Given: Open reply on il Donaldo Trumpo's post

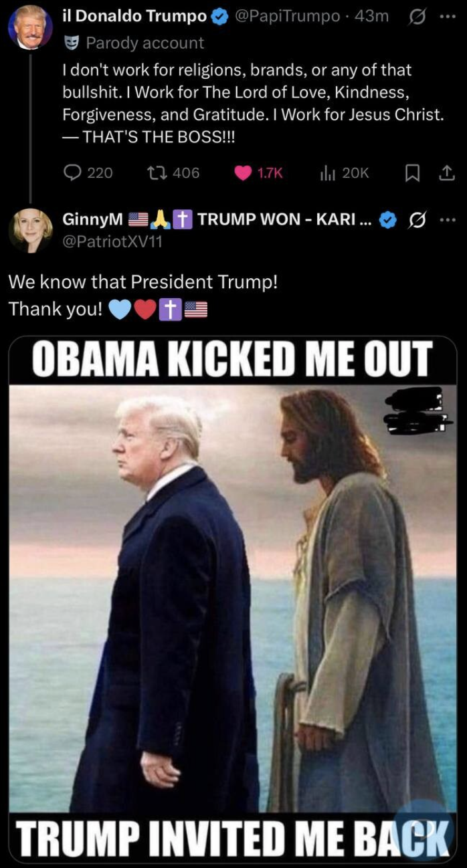Looking at the screenshot, I should point(88,173).
